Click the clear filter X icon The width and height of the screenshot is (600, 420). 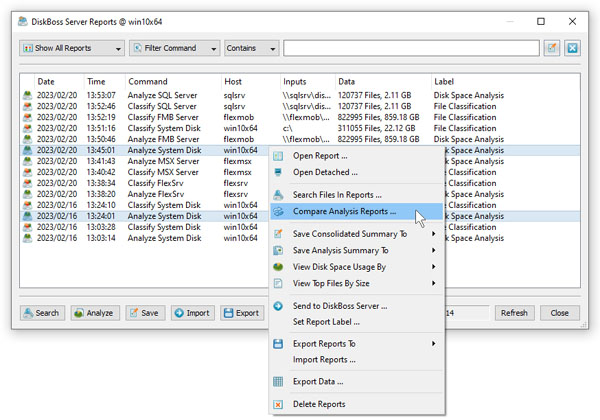(x=572, y=48)
